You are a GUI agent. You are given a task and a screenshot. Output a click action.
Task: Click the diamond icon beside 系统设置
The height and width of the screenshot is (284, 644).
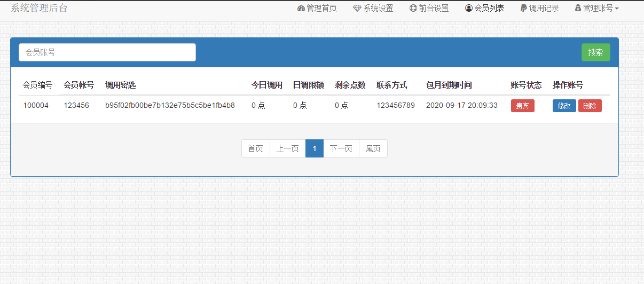(357, 9)
